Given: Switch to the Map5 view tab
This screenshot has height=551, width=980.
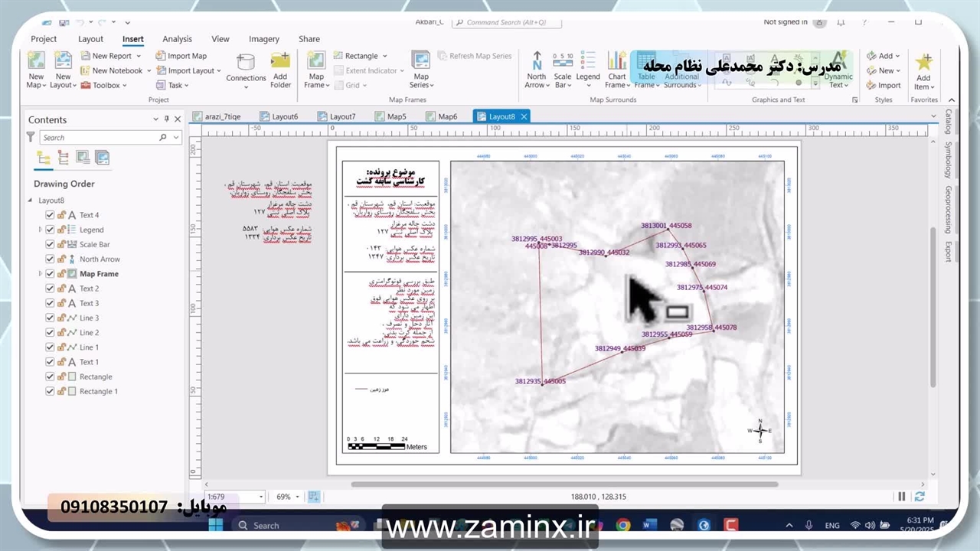Looking at the screenshot, I should [391, 116].
